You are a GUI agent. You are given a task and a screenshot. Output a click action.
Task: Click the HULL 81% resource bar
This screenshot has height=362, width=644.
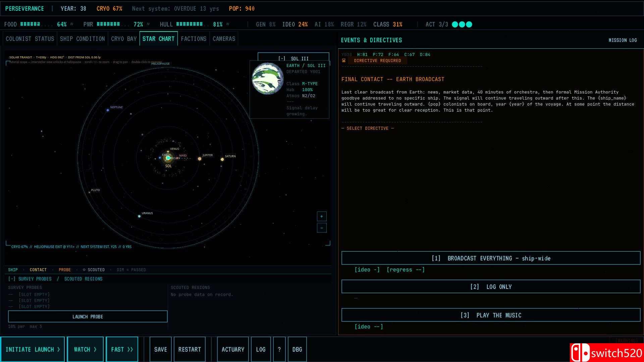[191, 24]
